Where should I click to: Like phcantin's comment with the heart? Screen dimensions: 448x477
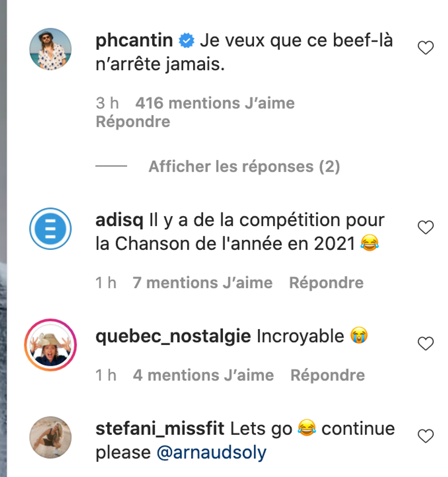[x=426, y=48]
